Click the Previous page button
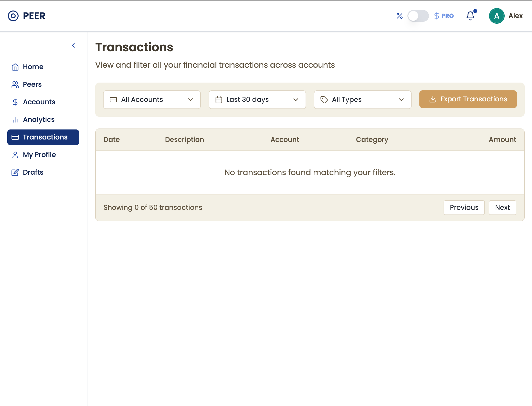The image size is (532, 406). coord(464,208)
